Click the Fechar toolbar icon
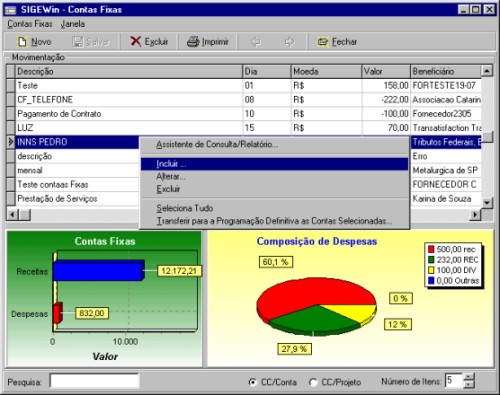 (x=323, y=42)
